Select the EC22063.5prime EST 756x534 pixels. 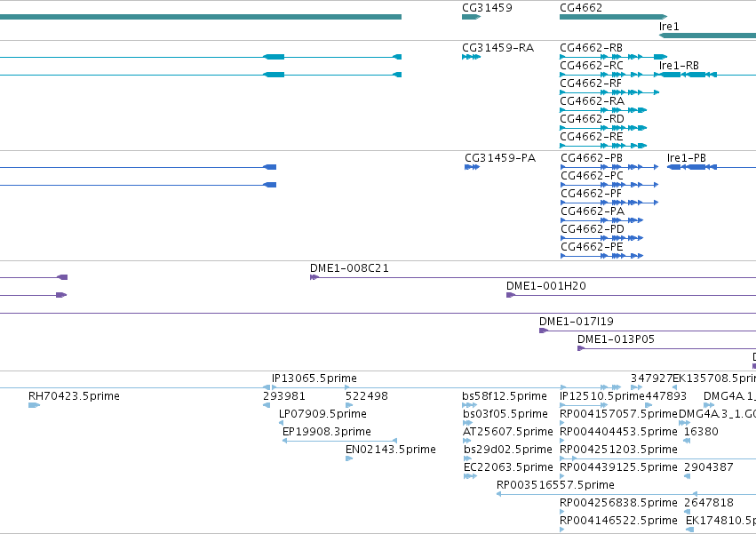[508, 468]
